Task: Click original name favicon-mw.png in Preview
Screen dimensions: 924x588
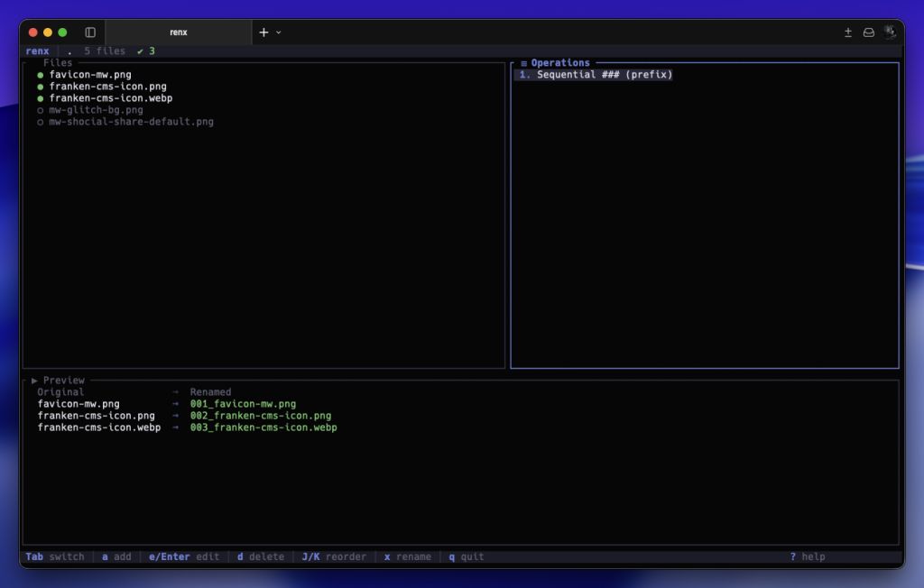Action: [79, 404]
